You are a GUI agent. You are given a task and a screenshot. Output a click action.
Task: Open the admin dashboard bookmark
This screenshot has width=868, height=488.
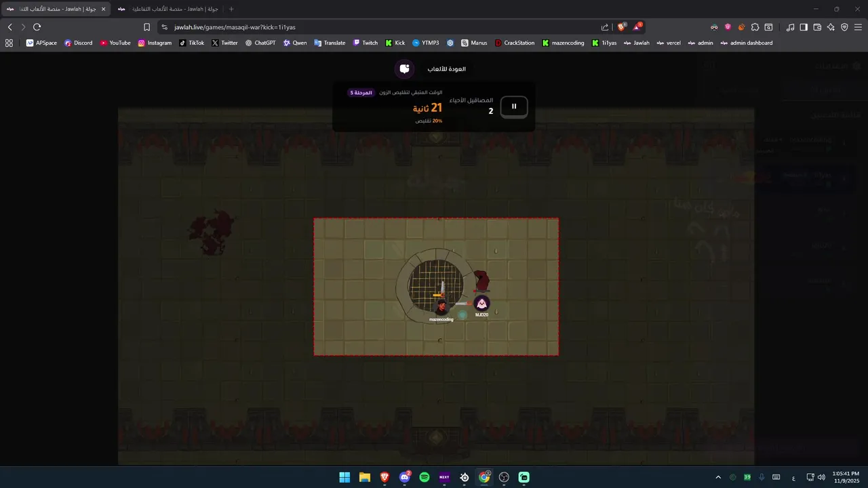click(x=746, y=43)
